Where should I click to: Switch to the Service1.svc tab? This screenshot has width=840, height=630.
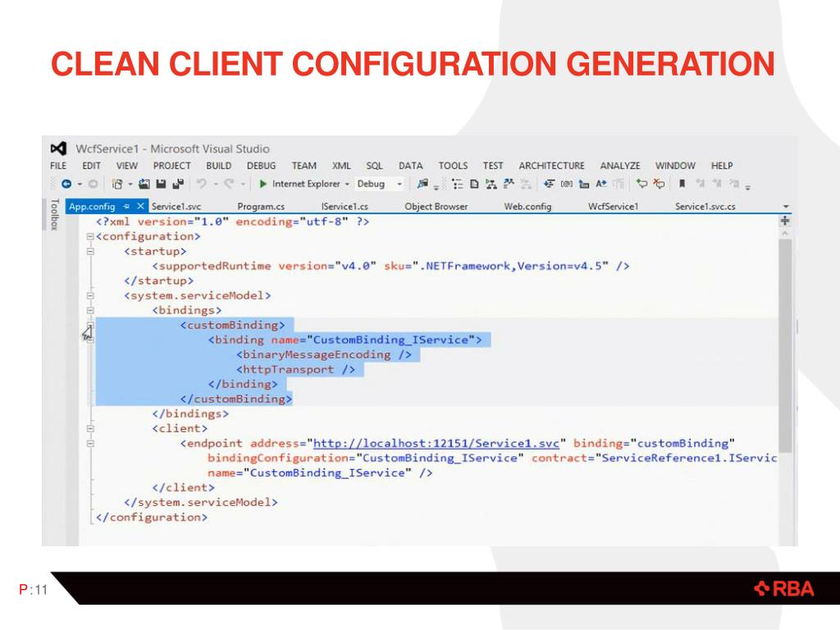(x=176, y=206)
